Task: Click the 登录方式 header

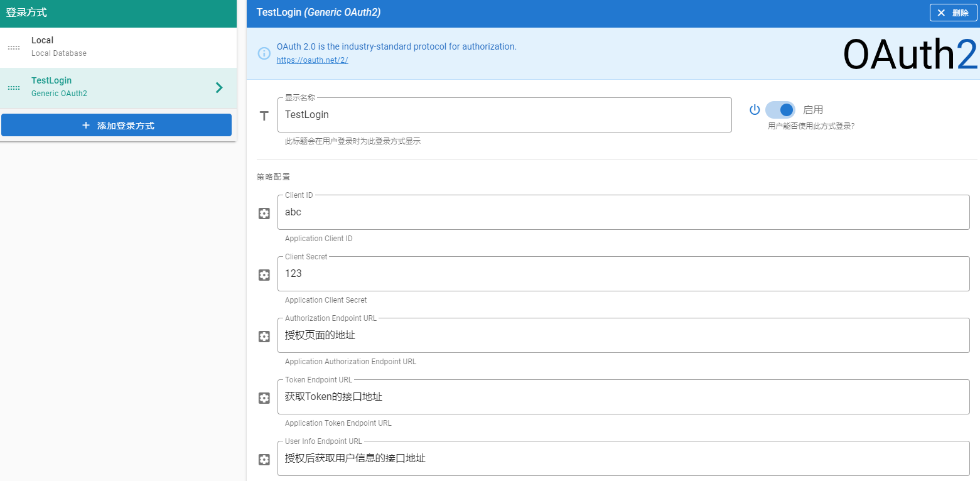Action: [26, 13]
